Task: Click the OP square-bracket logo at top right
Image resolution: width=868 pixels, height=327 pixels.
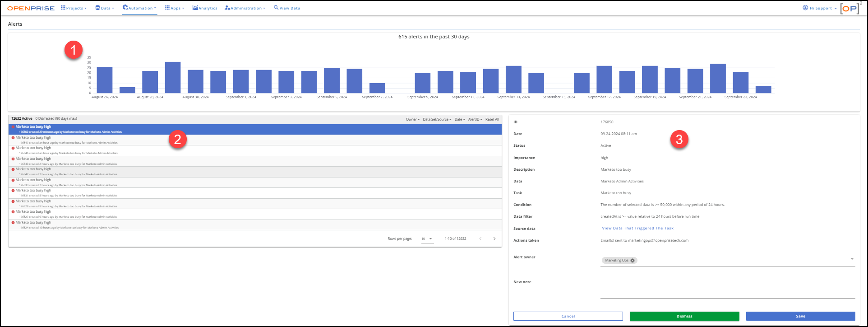Action: pyautogui.click(x=851, y=8)
